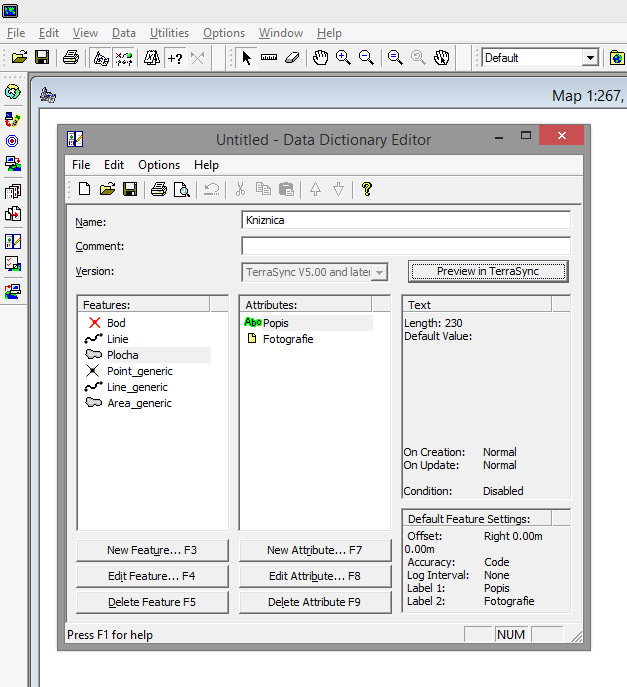Open the Data menu

[124, 33]
